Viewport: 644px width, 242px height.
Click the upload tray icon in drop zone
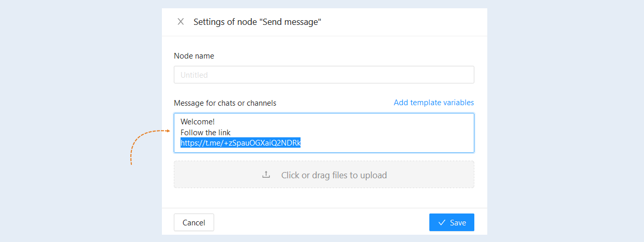tap(266, 175)
